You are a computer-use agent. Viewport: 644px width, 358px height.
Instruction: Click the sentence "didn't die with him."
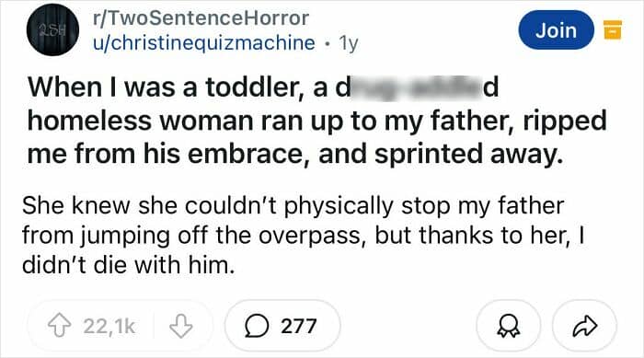pos(129,265)
